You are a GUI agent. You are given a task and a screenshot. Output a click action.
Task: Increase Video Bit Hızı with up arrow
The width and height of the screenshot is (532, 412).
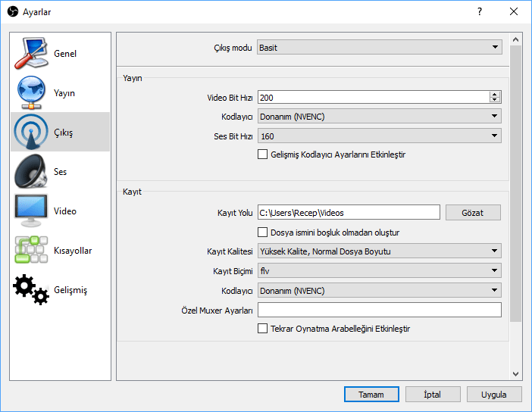pos(495,94)
